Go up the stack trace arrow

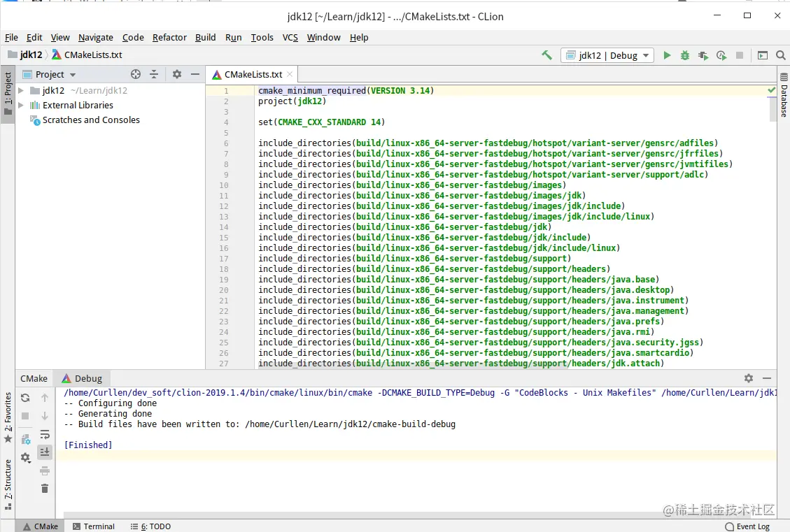tap(44, 398)
